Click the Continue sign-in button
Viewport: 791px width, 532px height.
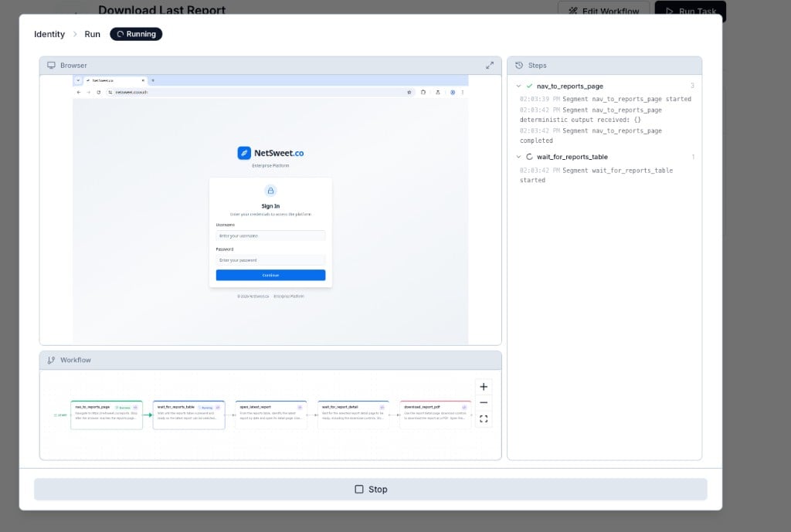pos(271,275)
